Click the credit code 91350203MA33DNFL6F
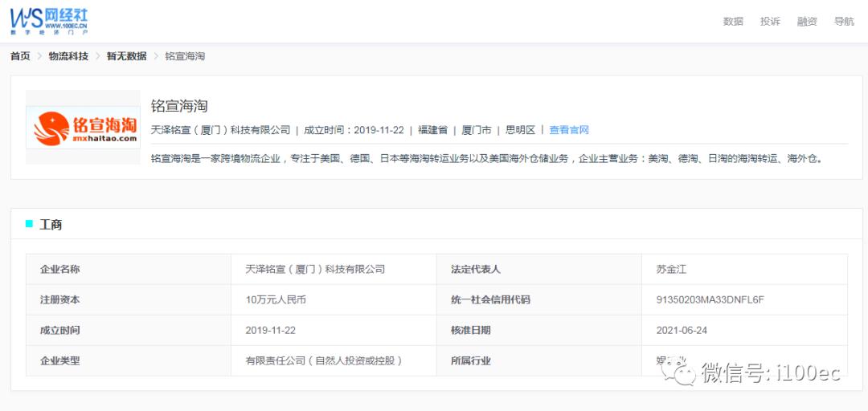Screen dimensions: 868x411 tap(710, 299)
